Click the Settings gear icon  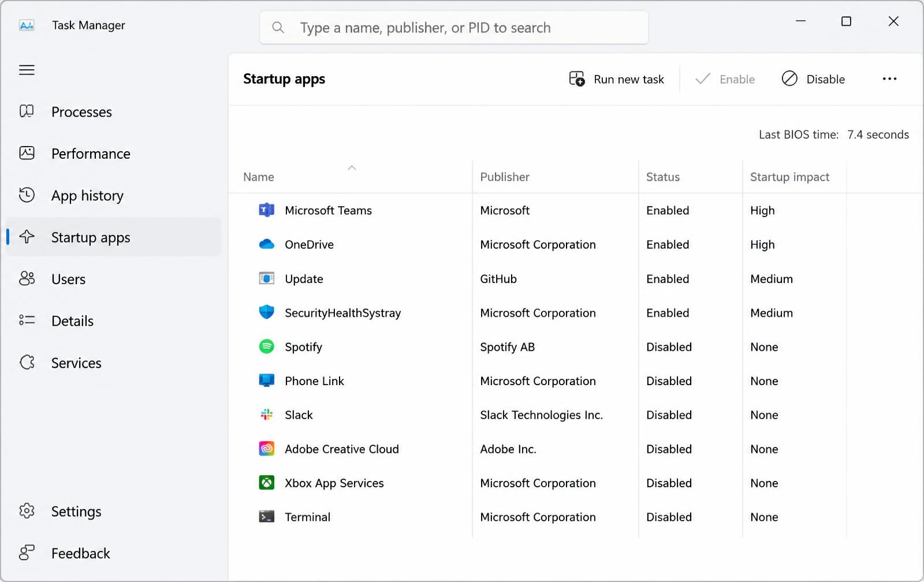coord(27,511)
